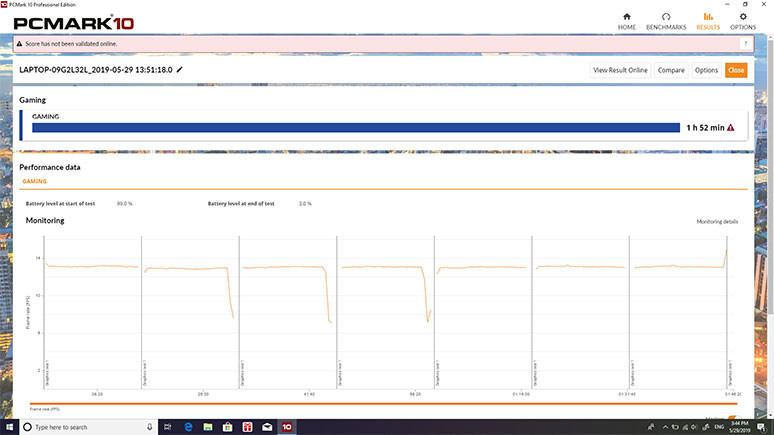Open the Benchmarks section
This screenshot has width=774, height=435.
coord(666,21)
